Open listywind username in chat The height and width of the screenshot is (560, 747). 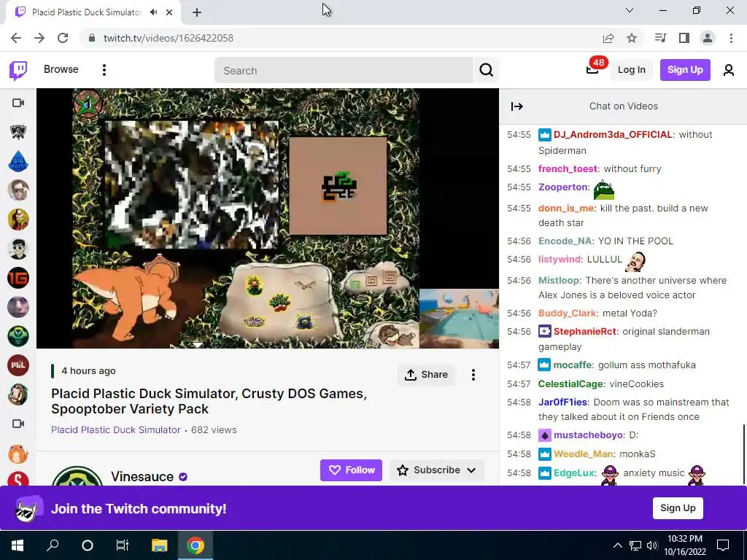coord(560,260)
